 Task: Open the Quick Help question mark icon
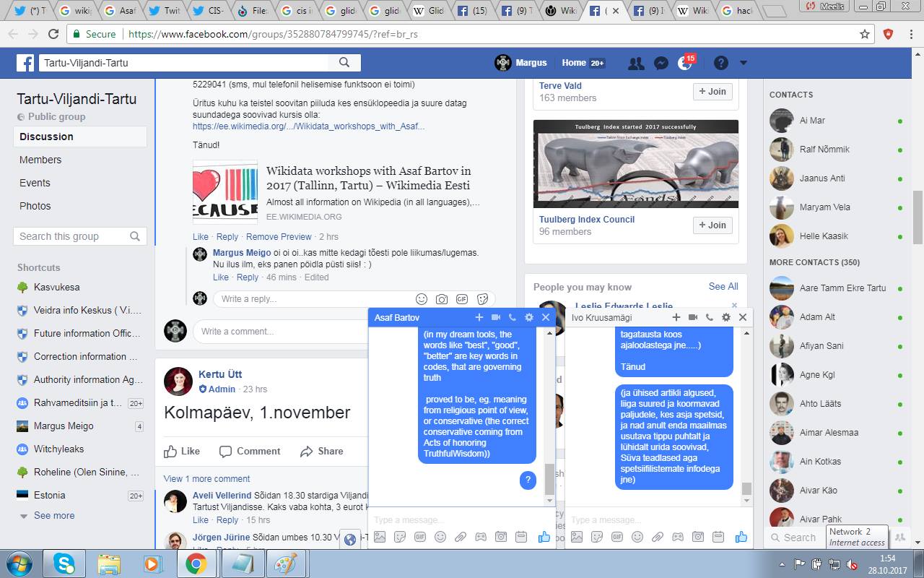point(720,63)
